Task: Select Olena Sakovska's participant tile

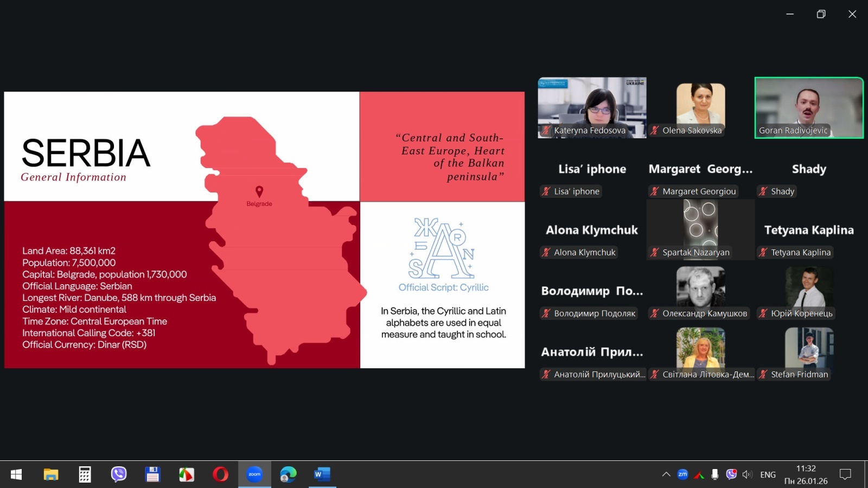Action: tap(700, 107)
